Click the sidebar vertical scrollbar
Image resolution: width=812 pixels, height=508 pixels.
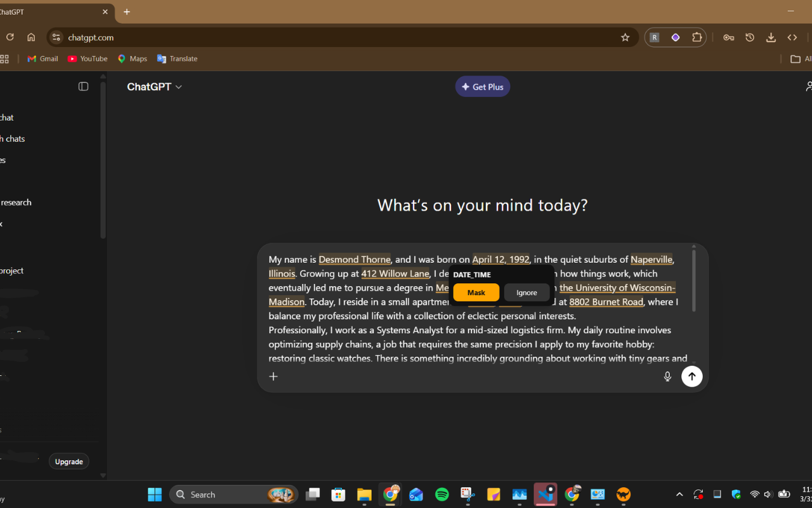click(x=103, y=159)
